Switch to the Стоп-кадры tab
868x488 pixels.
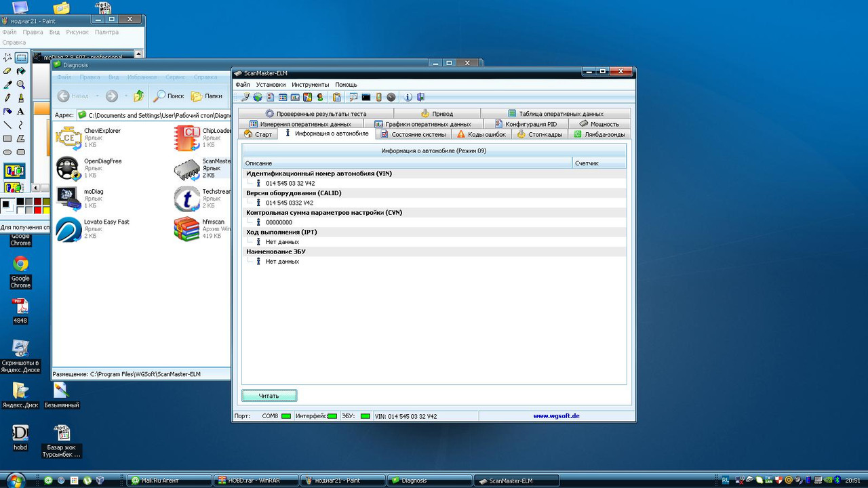540,134
